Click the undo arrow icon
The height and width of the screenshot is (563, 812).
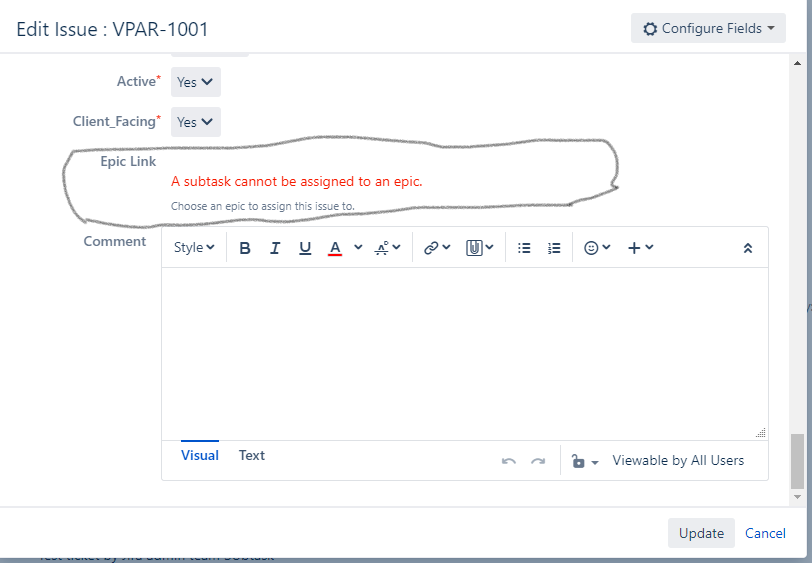coord(509,461)
